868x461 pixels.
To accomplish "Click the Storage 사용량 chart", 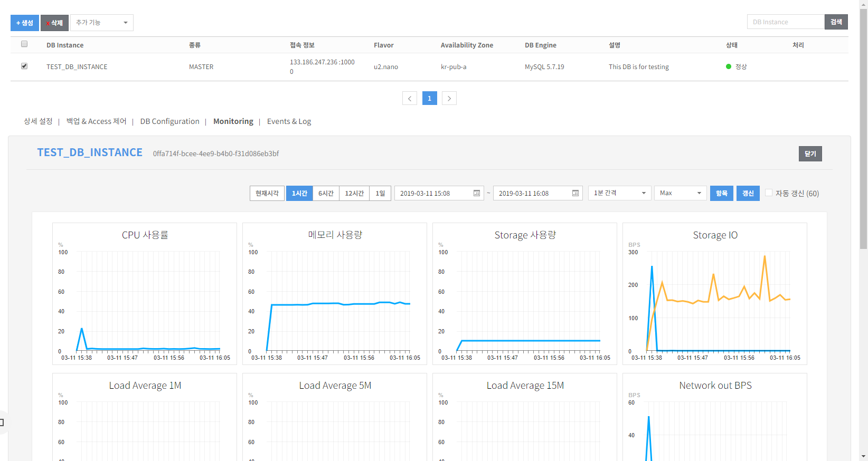I will pyautogui.click(x=525, y=293).
